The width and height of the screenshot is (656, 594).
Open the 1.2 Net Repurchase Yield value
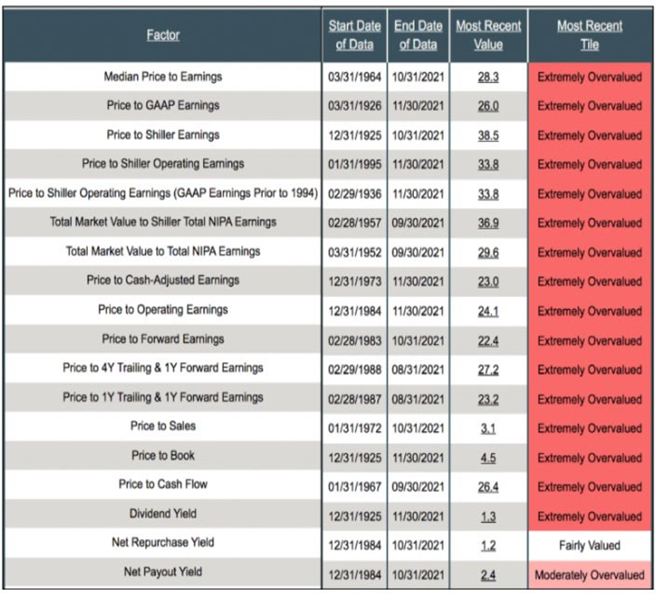pyautogui.click(x=488, y=546)
